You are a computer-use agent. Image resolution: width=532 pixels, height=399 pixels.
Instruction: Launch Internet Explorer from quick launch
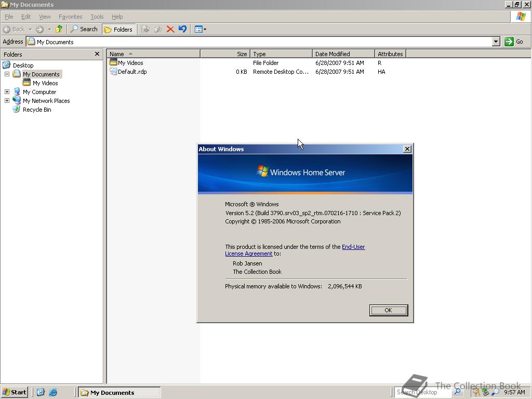pyautogui.click(x=53, y=392)
